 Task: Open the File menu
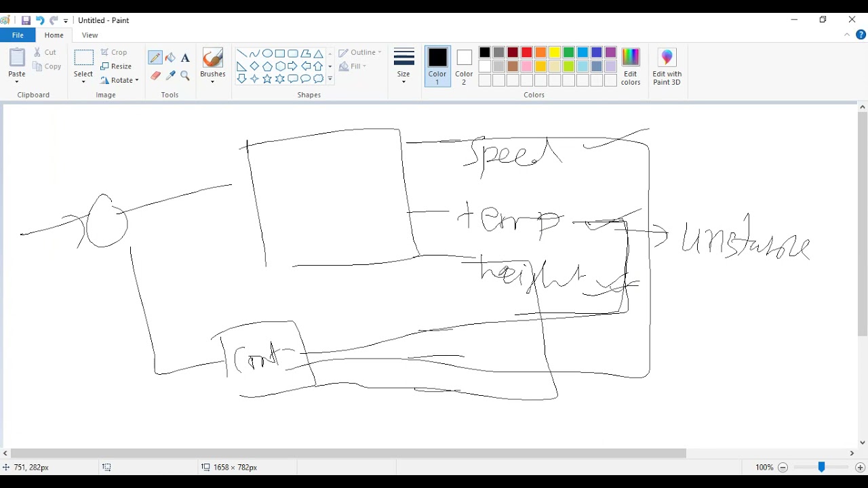(18, 35)
